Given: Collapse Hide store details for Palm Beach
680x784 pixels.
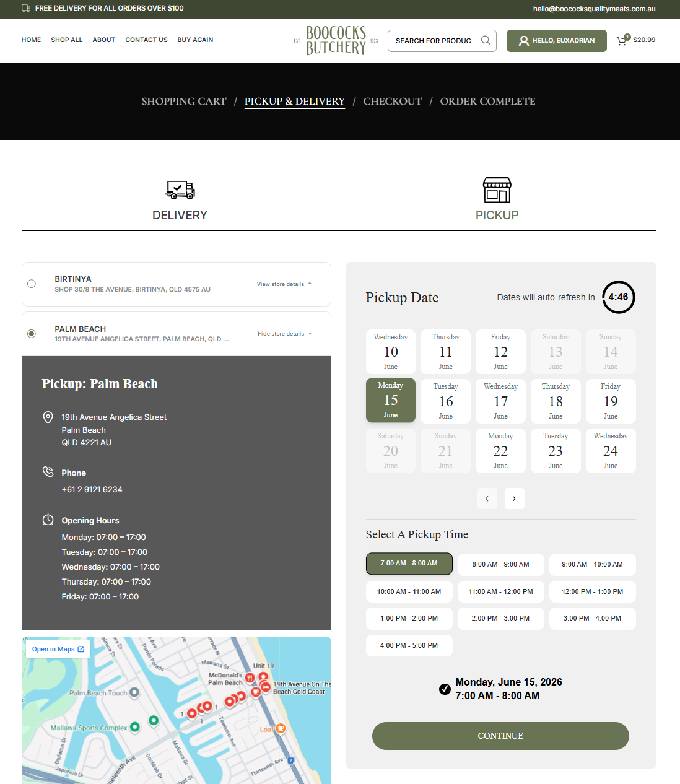Looking at the screenshot, I should (285, 334).
